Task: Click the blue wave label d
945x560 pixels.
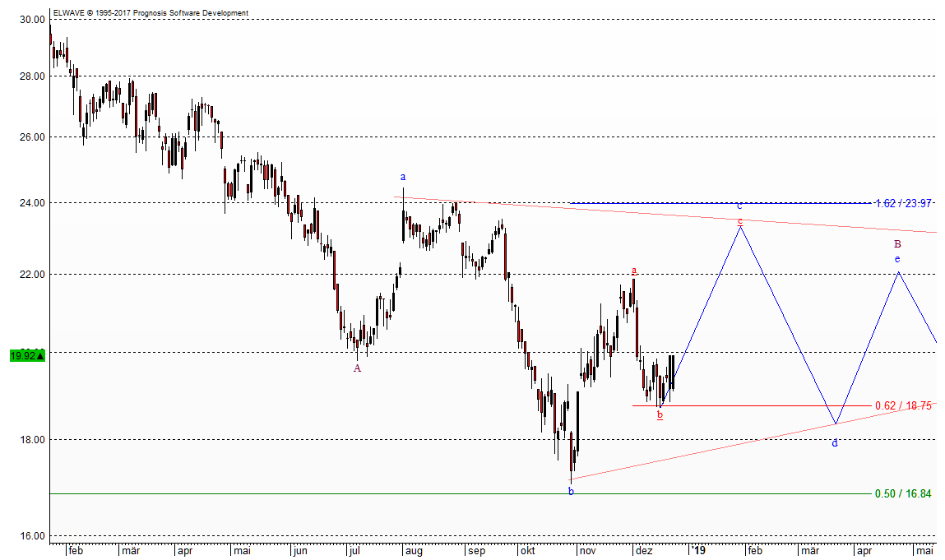Action: (x=835, y=443)
